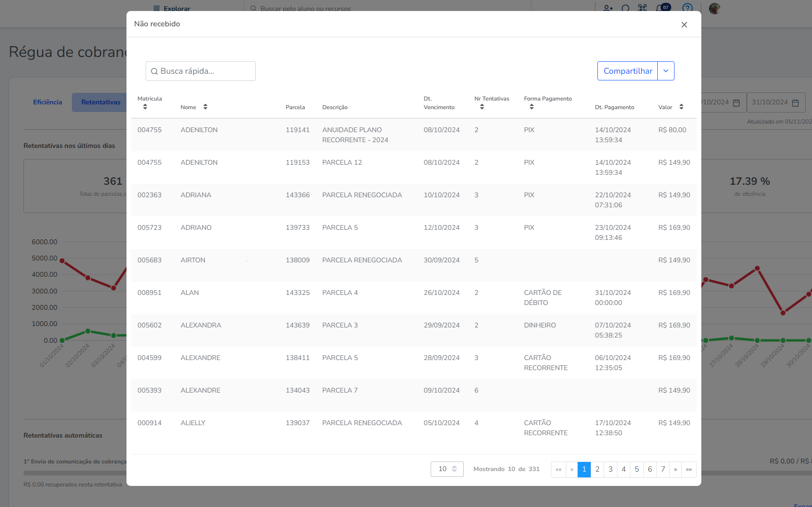
Task: Select the Retentativas tab
Action: [x=101, y=102]
